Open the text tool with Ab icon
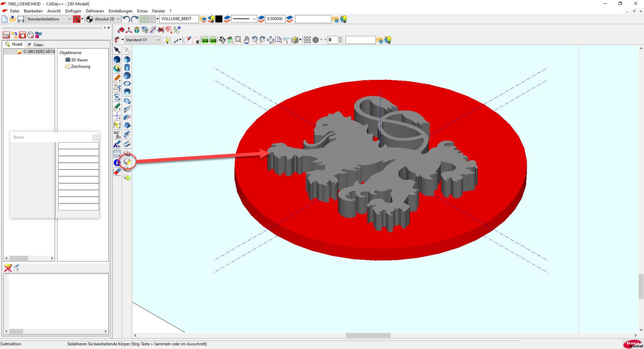Screen dimensions: 644x349 [x=117, y=145]
